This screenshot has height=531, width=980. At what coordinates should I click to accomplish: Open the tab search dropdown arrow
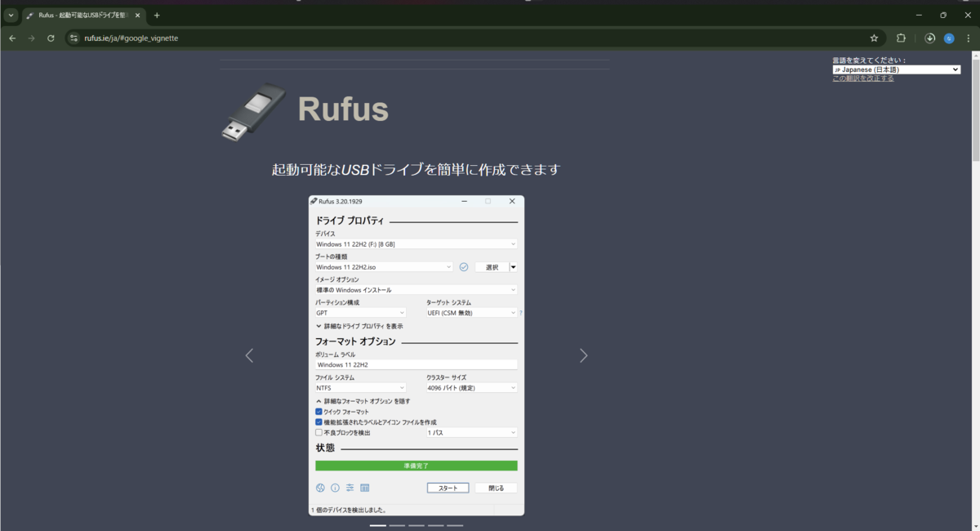[11, 15]
